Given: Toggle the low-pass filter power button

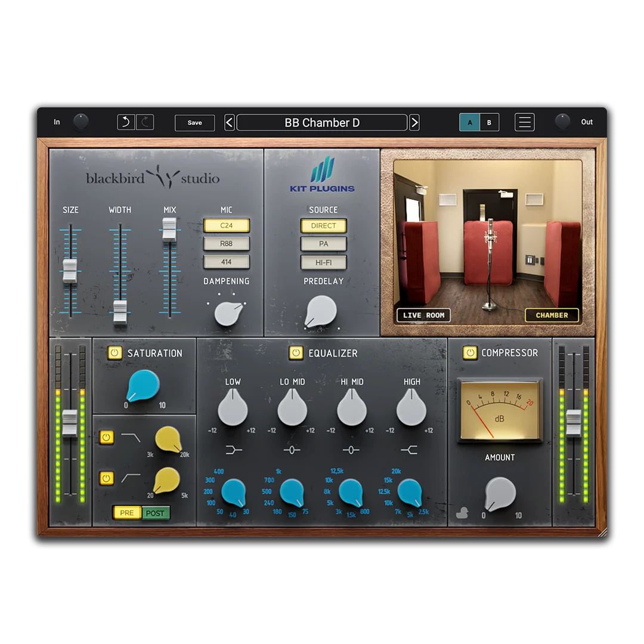Looking at the screenshot, I should click(x=106, y=438).
